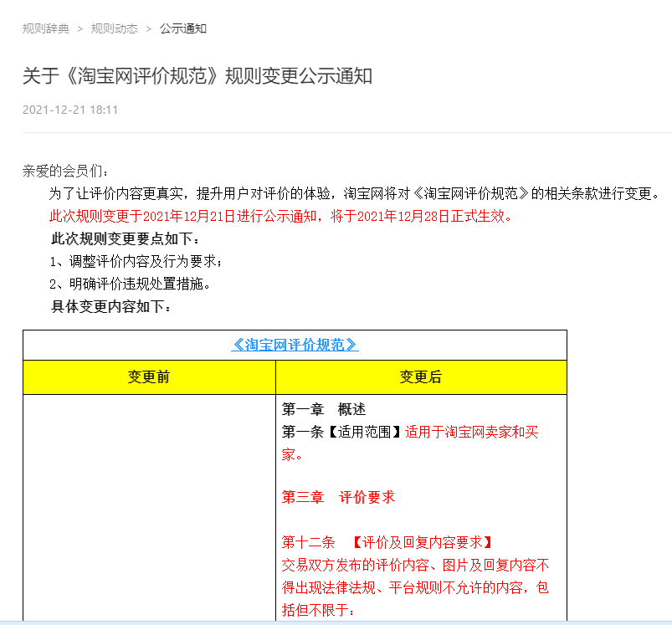
Task: Go to the 规则动态 breadcrumb
Action: (115, 28)
